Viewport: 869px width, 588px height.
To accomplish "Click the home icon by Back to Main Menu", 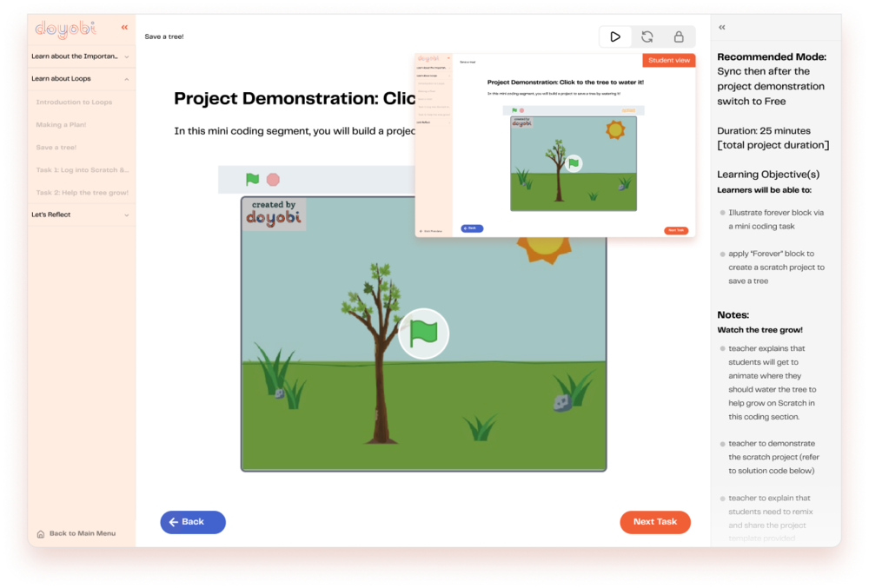I will pyautogui.click(x=41, y=533).
